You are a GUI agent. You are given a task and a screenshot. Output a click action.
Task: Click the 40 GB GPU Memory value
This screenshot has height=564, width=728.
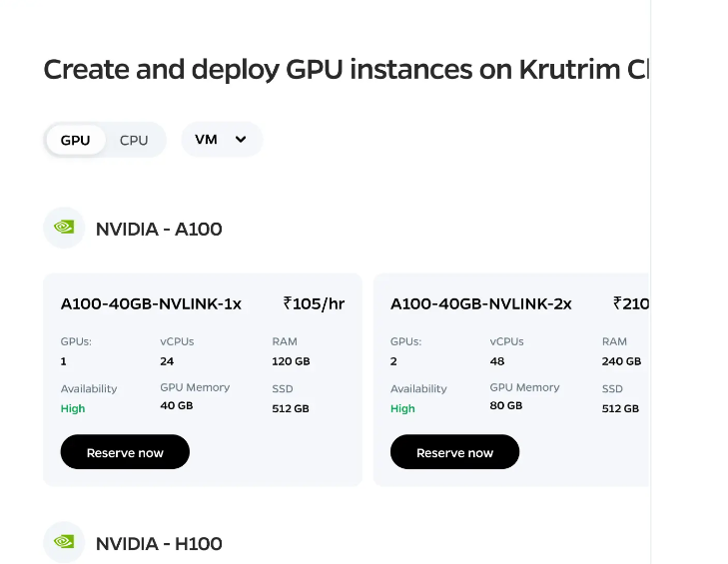177,405
